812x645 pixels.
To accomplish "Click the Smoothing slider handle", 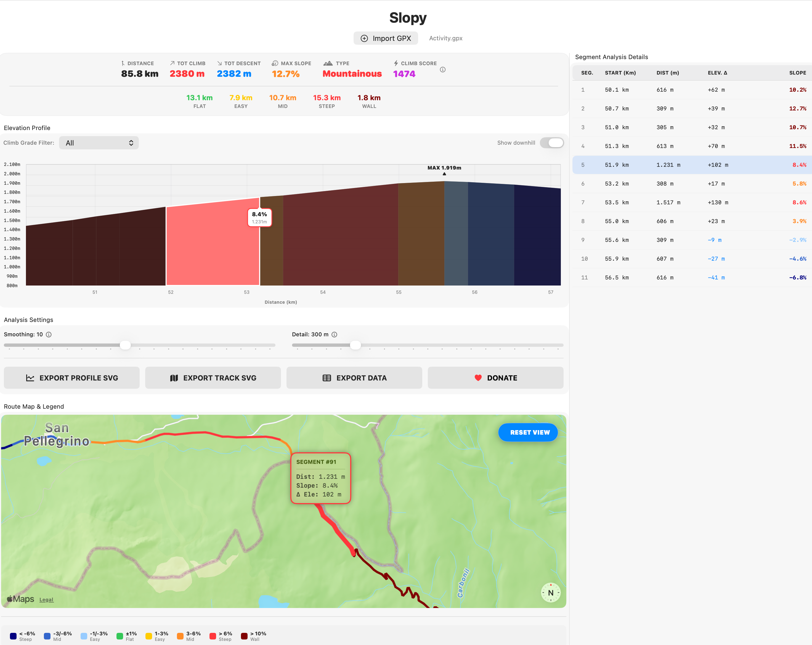I will (125, 345).
